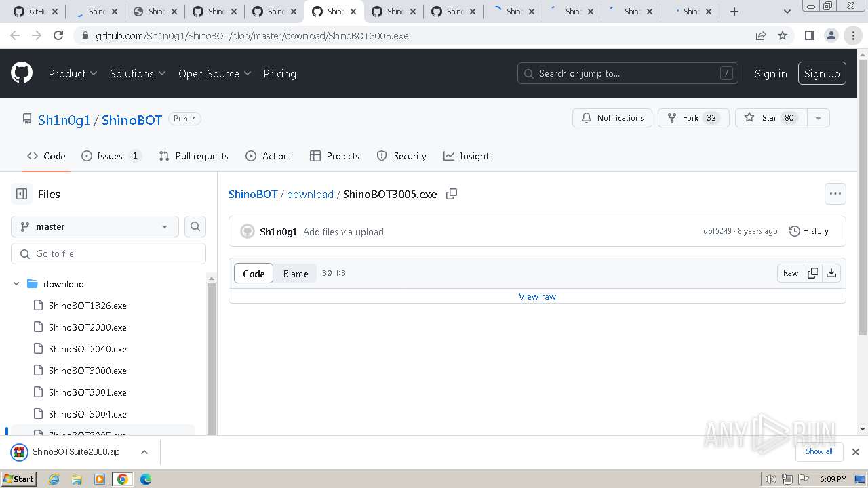868x488 pixels.
Task: Click the Sign up button
Action: point(822,73)
